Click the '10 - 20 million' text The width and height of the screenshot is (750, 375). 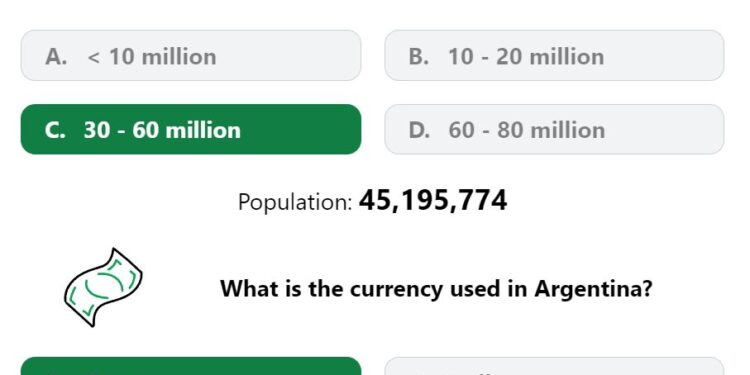coord(526,57)
